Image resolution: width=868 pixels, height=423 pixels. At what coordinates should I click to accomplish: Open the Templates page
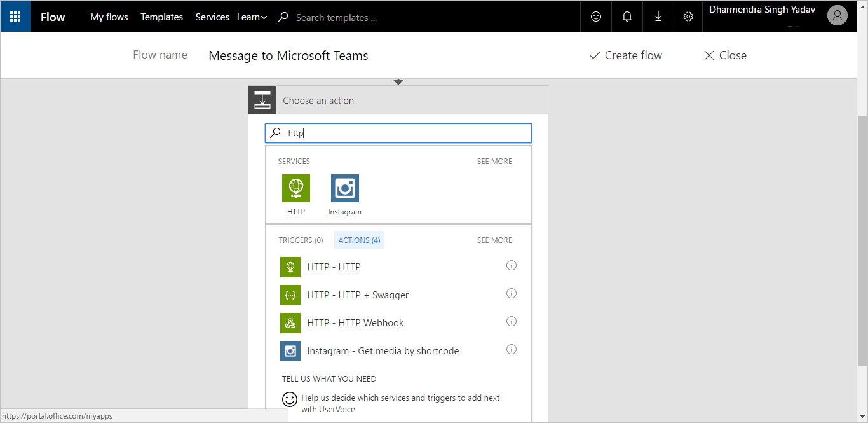point(162,17)
